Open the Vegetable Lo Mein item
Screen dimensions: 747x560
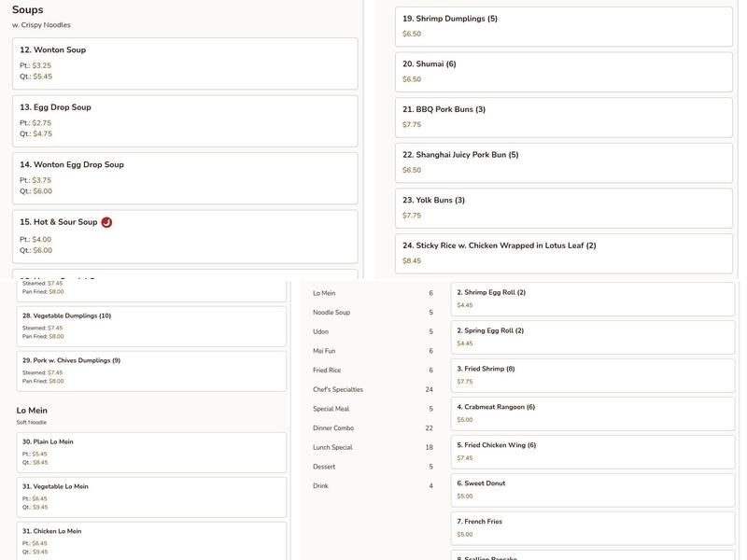[151, 497]
